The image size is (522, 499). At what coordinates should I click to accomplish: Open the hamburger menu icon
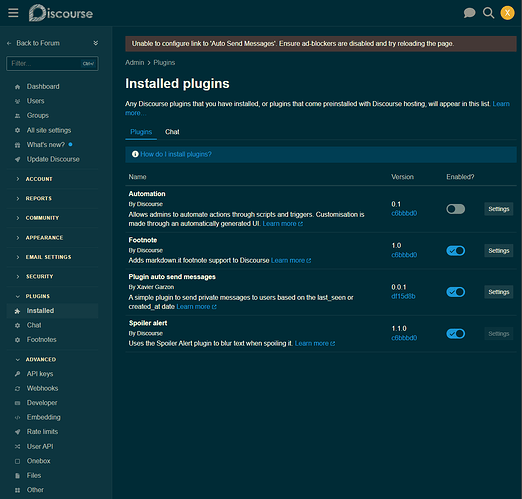(13, 13)
